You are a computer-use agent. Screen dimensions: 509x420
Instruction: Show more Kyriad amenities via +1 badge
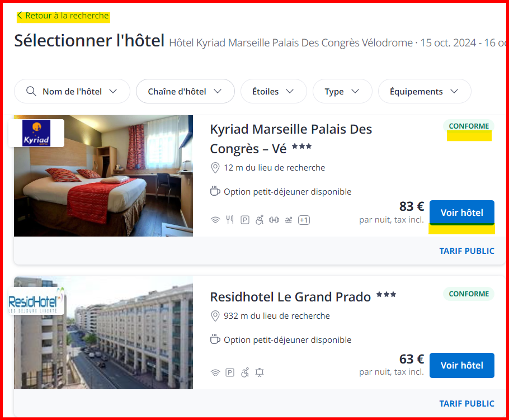[x=304, y=220]
